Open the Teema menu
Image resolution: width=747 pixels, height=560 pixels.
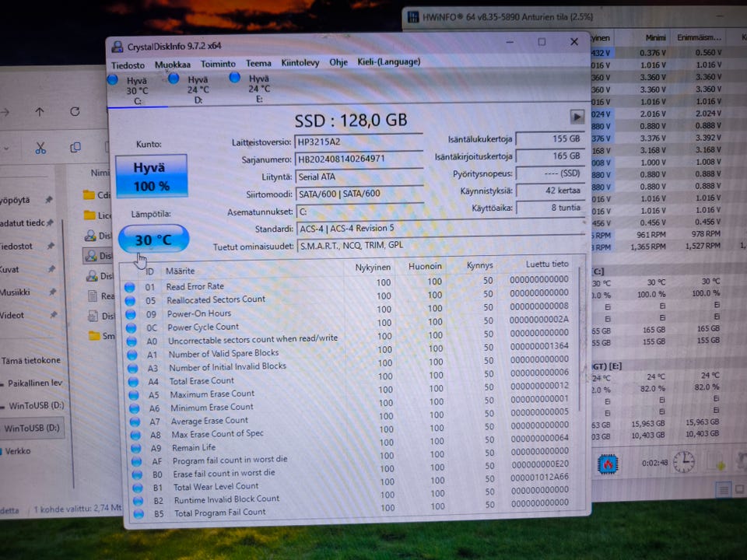pyautogui.click(x=258, y=63)
